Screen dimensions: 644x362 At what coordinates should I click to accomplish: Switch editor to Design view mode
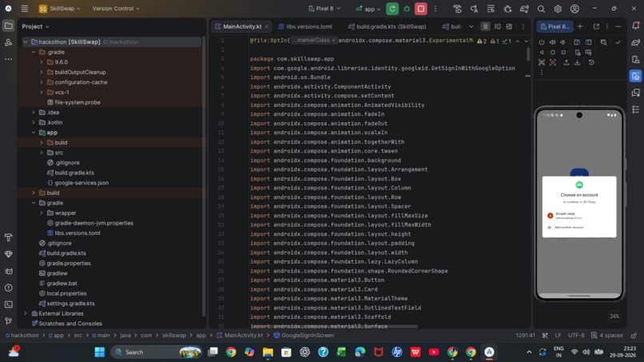tap(509, 26)
